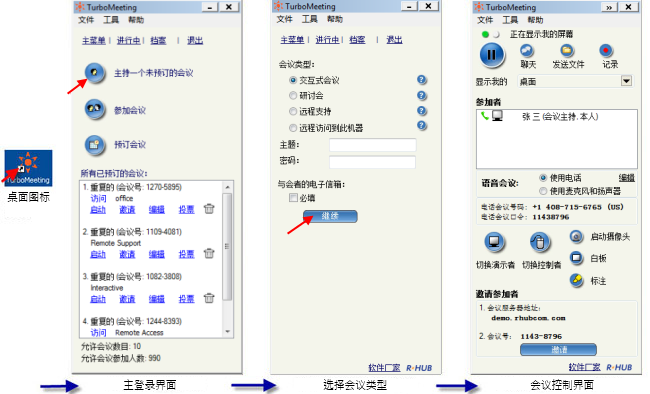Image resolution: width=650 pixels, height=394 pixels.
Task: Start the webcam (启动摄像头) icon
Action: [x=576, y=237]
